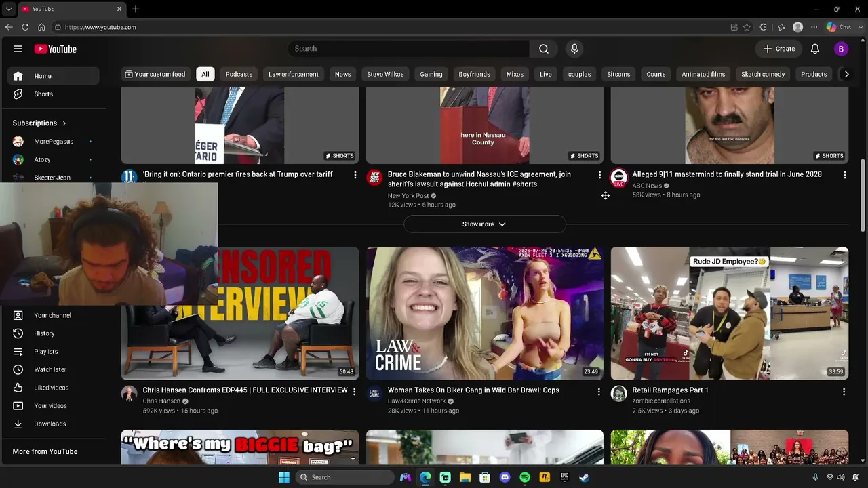Open Your custom feed chip
This screenshot has height=488, width=868.
tap(155, 74)
